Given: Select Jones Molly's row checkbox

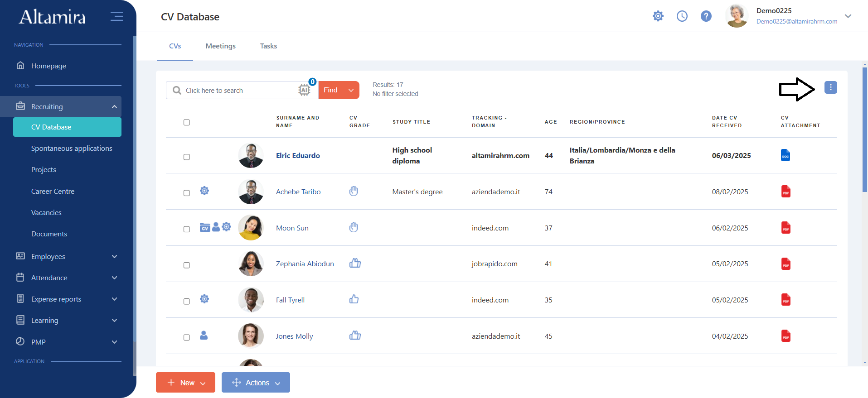Looking at the screenshot, I should click(186, 337).
